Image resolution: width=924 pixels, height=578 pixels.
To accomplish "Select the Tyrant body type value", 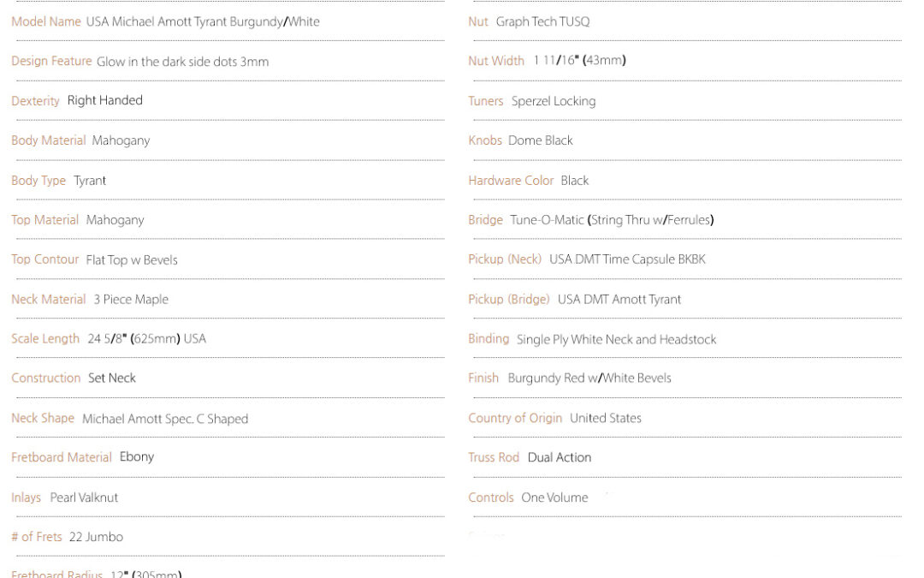I will (x=90, y=181).
